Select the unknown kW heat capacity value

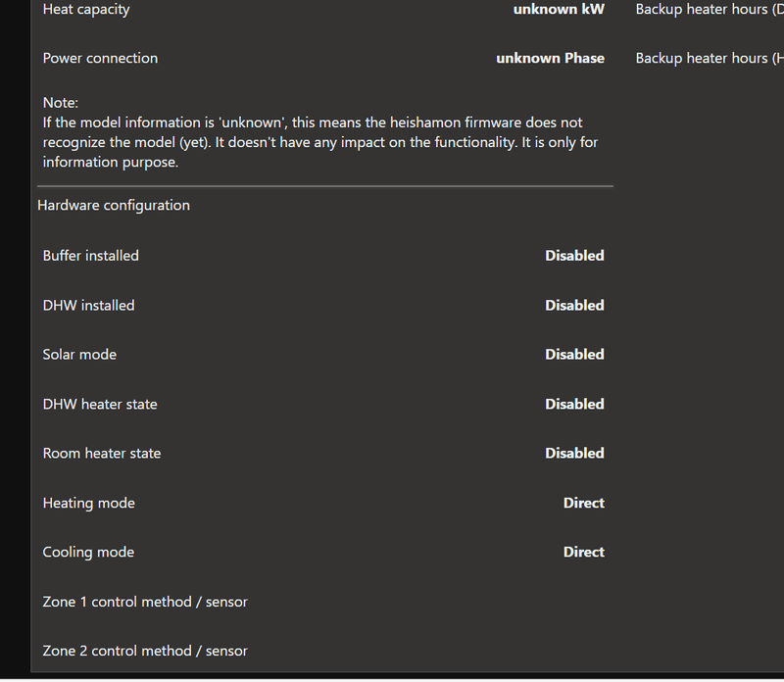click(x=559, y=10)
